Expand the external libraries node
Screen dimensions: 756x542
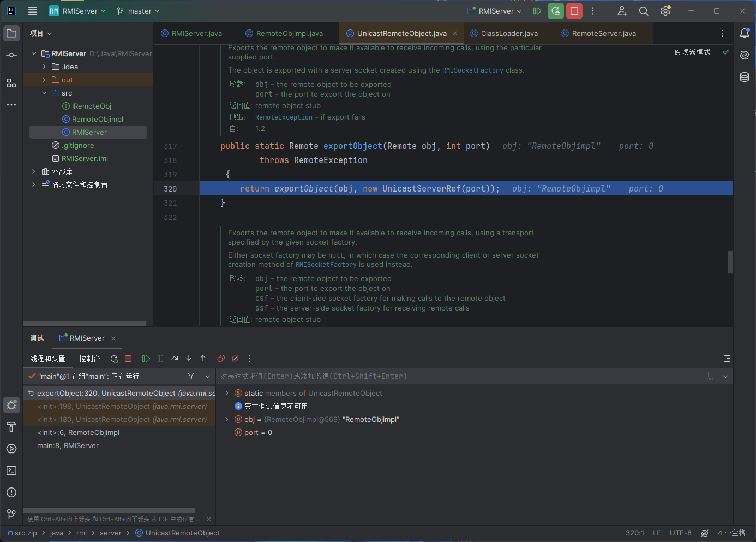[x=34, y=171]
